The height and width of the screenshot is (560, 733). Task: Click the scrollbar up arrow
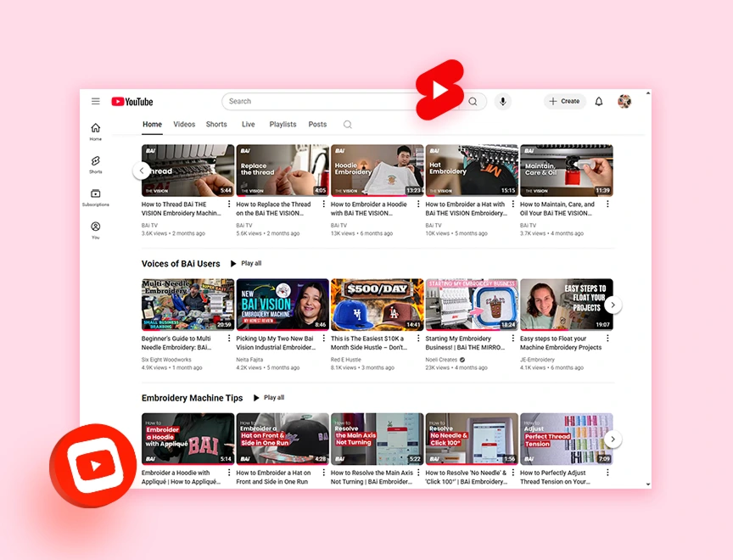click(x=648, y=93)
